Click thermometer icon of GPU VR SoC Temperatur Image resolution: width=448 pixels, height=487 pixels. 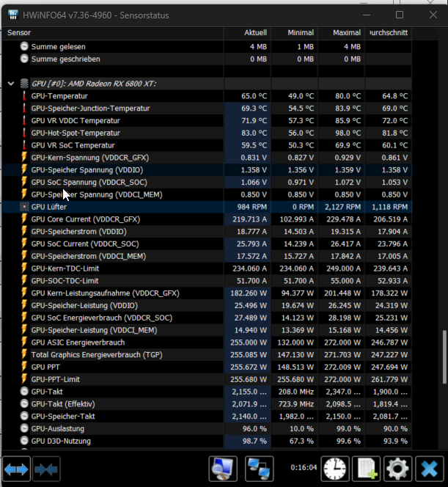(x=24, y=145)
